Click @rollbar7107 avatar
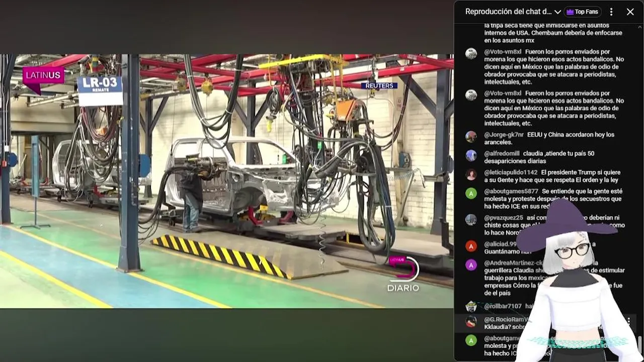644x362 pixels. (x=471, y=306)
